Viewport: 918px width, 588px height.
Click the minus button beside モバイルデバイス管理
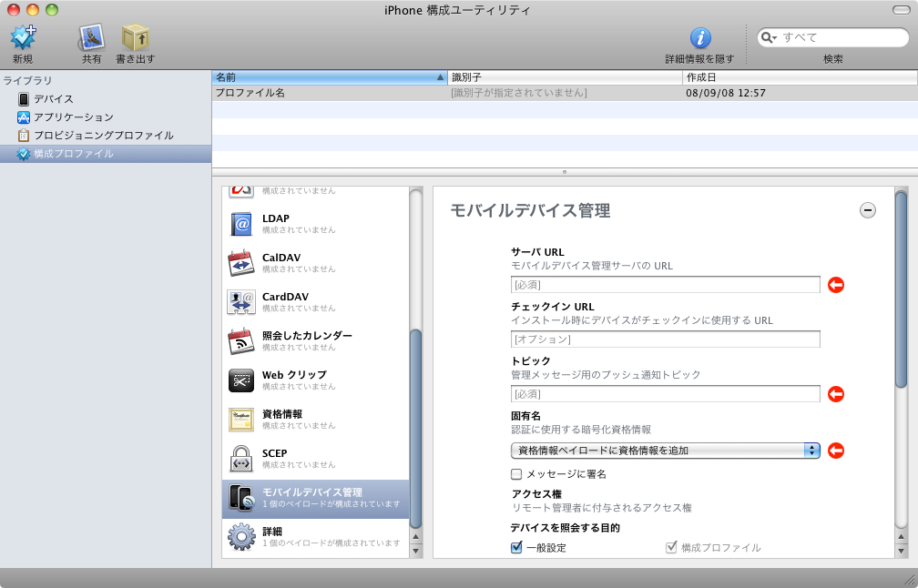[868, 210]
